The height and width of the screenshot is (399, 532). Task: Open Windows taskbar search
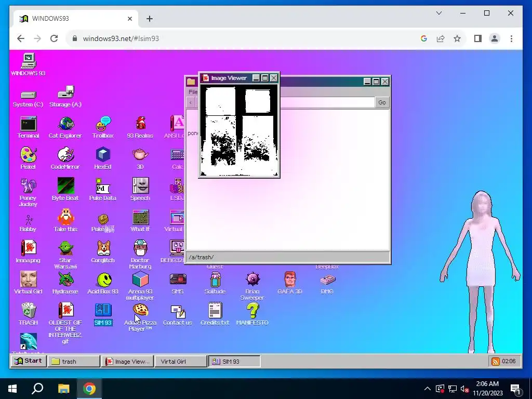click(x=37, y=389)
